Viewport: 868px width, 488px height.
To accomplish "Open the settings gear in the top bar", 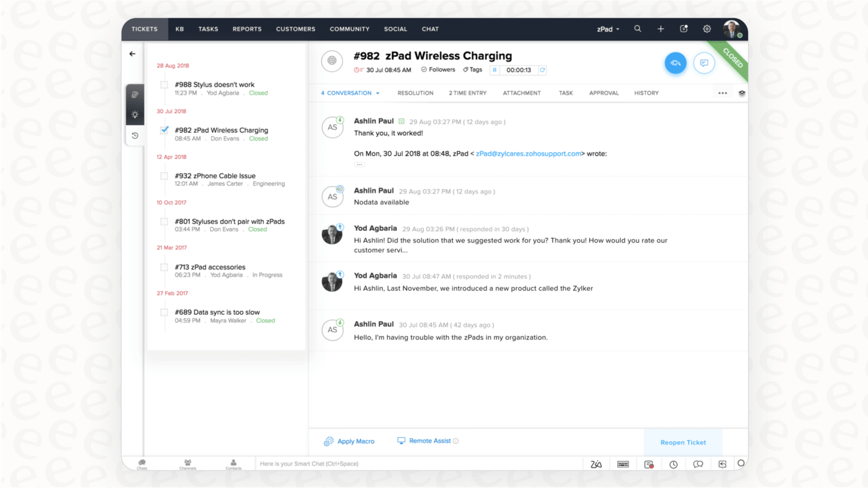I will (x=707, y=29).
